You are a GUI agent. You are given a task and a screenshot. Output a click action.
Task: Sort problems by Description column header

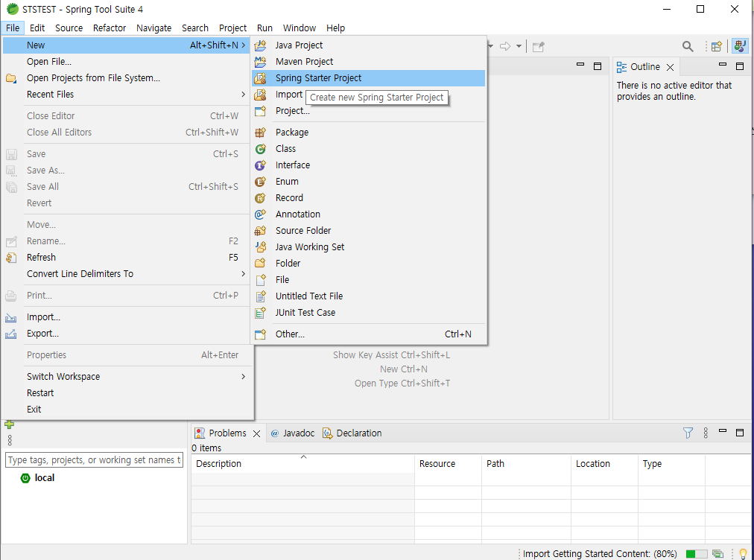(x=303, y=463)
